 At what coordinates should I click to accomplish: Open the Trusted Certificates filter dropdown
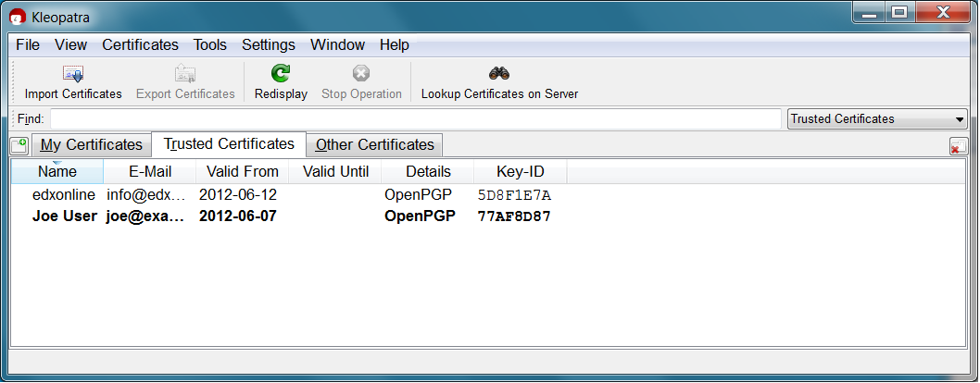coord(877,119)
